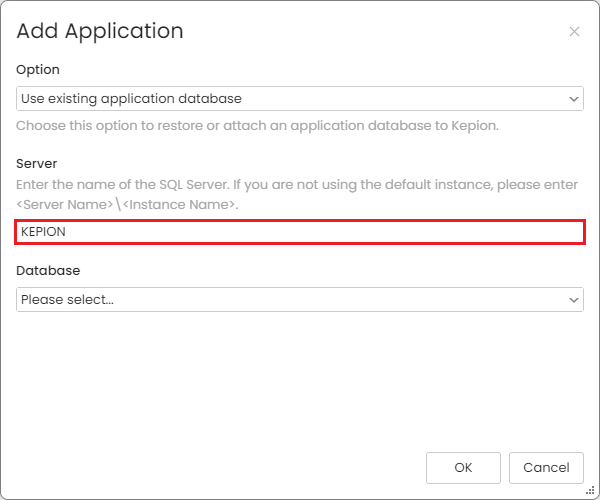This screenshot has width=600, height=500.
Task: Click the 'Database' field label
Action: (x=48, y=270)
